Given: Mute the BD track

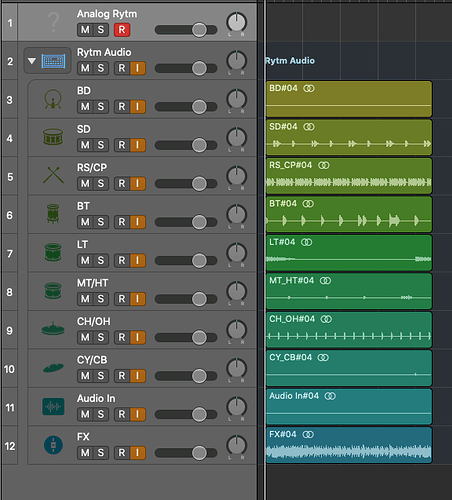Looking at the screenshot, I should tap(85, 107).
